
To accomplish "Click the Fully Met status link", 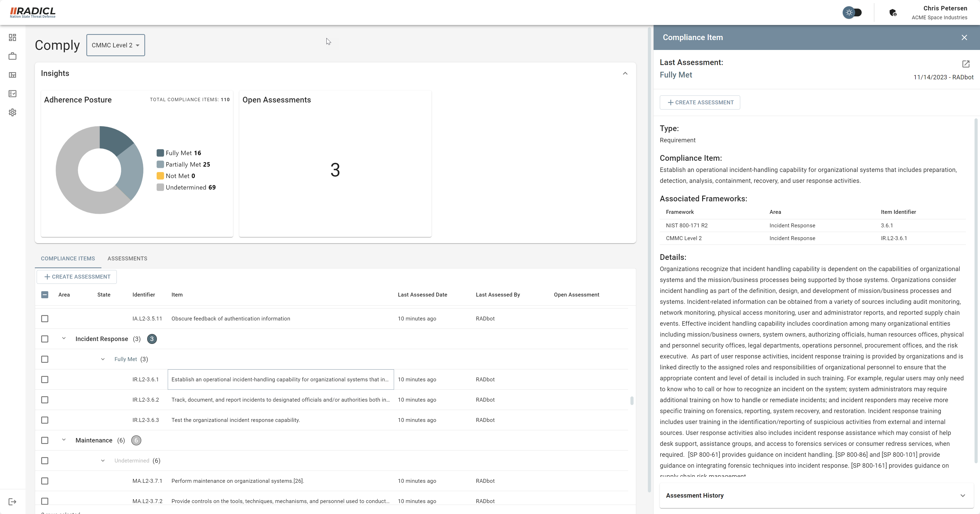I will click(676, 75).
